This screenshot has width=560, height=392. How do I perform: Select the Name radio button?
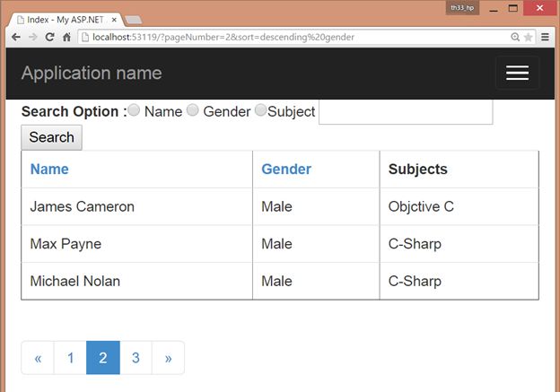pos(134,110)
